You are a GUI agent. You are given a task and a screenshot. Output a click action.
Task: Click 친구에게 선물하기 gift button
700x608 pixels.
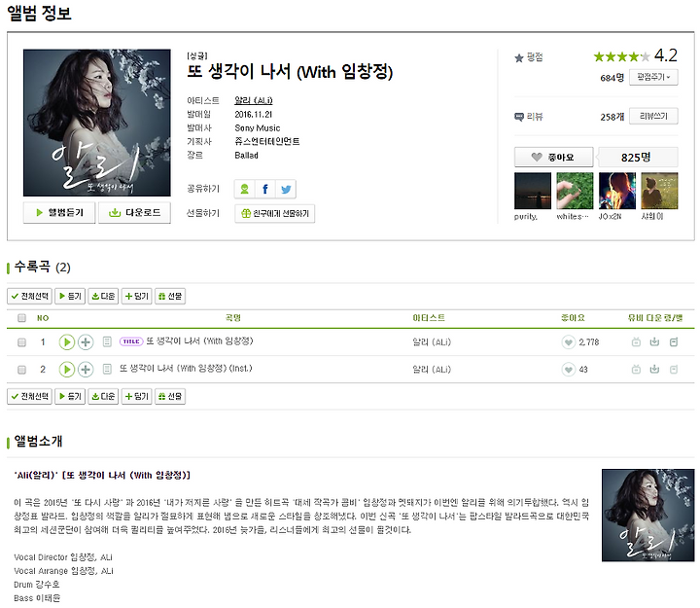pyautogui.click(x=274, y=214)
